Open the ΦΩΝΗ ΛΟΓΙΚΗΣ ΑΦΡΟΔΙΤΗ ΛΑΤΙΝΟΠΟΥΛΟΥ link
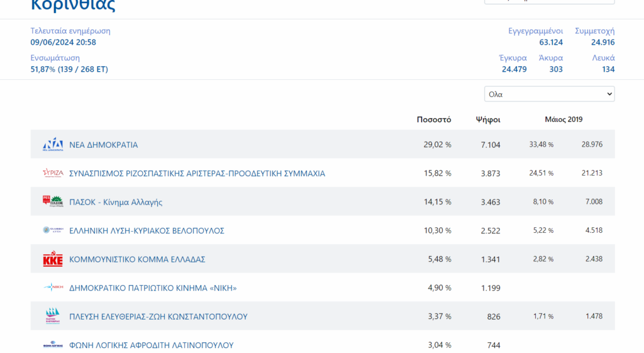This screenshot has height=353, width=644. 151,345
